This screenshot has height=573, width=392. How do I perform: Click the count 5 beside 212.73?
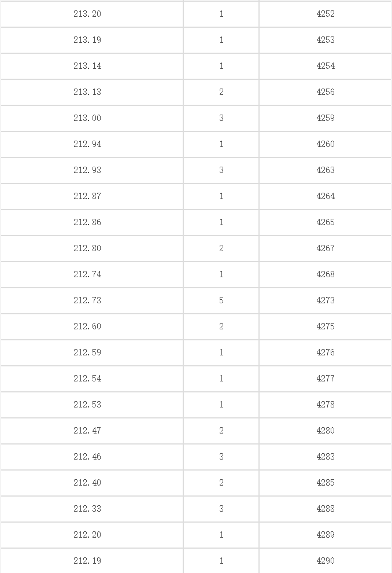click(x=221, y=300)
